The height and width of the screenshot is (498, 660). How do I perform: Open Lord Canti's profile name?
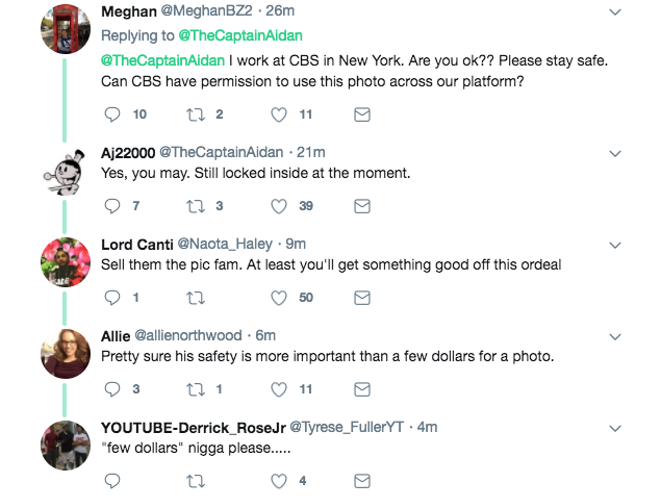(x=136, y=244)
